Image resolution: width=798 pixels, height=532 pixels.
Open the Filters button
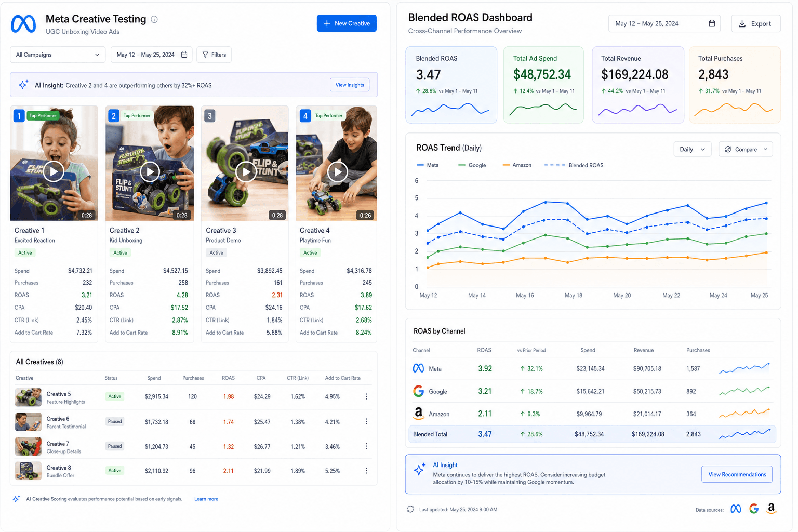(214, 55)
